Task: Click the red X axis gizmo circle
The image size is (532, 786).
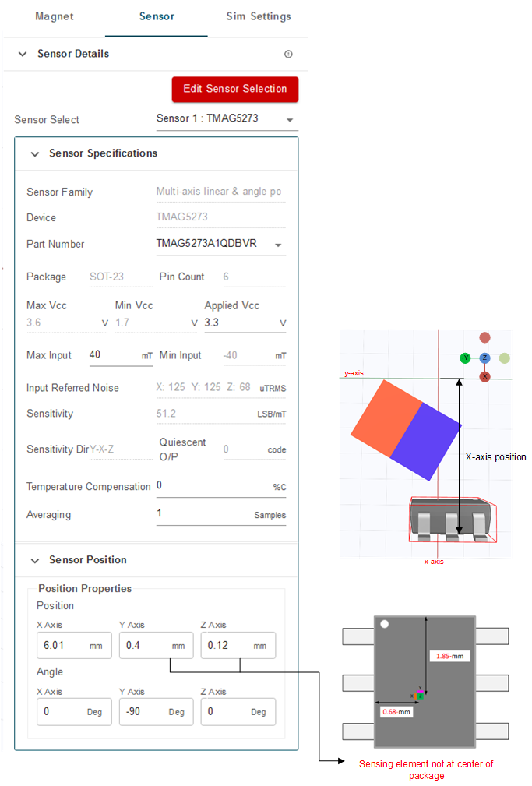Action: pos(484,376)
